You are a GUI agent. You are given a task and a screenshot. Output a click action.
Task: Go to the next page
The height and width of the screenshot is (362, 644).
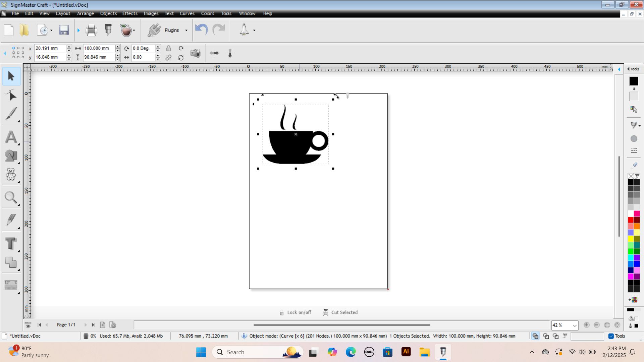point(85,325)
